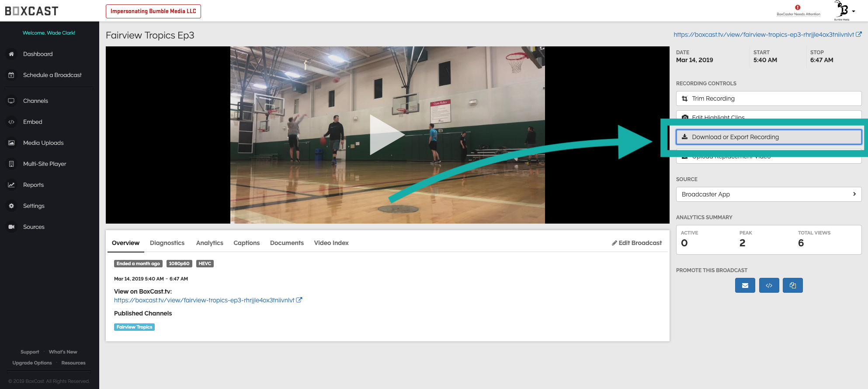Screen dimensions: 868x389
Task: Click the BoxCaster Needs Attention alert icon
Action: (x=798, y=8)
